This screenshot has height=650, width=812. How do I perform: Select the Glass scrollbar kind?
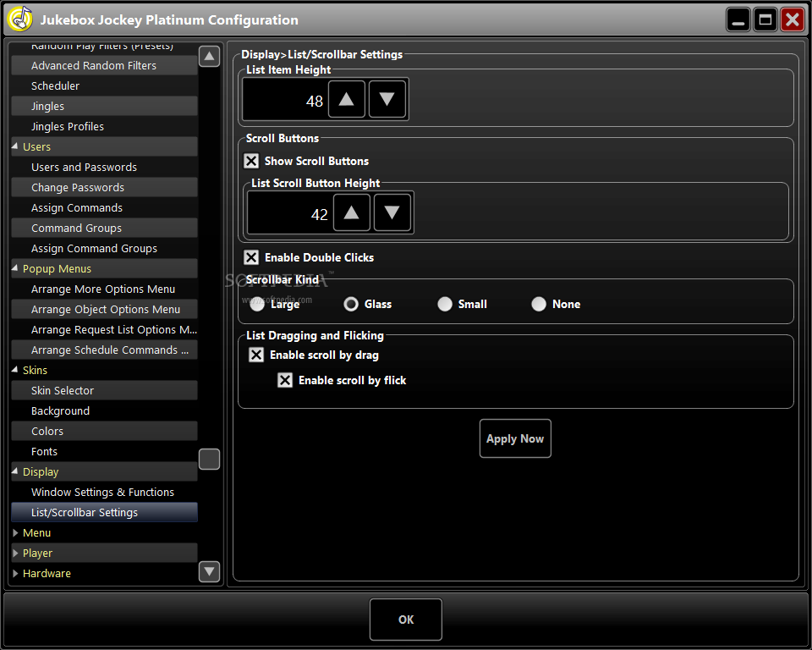point(351,305)
